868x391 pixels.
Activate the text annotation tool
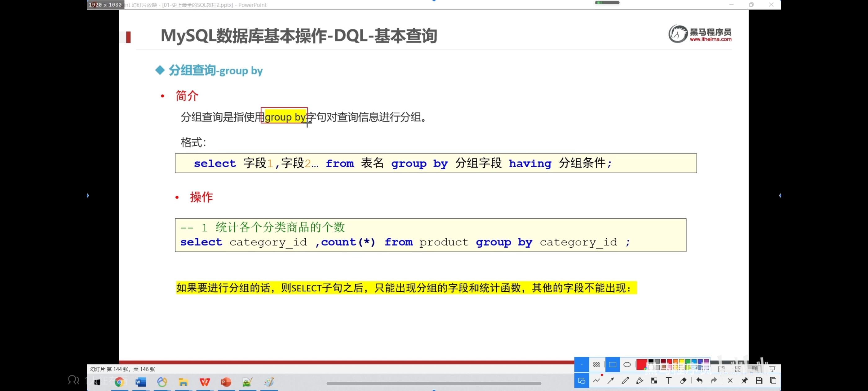(669, 380)
